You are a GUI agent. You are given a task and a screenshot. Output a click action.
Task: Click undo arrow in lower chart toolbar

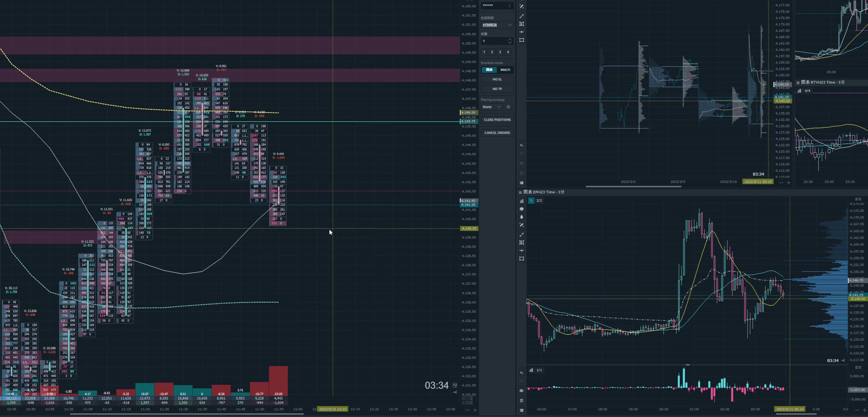(x=522, y=373)
